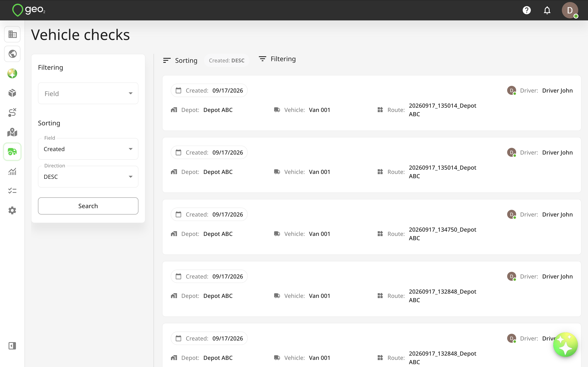Screen dimensions: 588x367
Task: Collapse the sidebar panel toggle icon
Action: coord(12,346)
